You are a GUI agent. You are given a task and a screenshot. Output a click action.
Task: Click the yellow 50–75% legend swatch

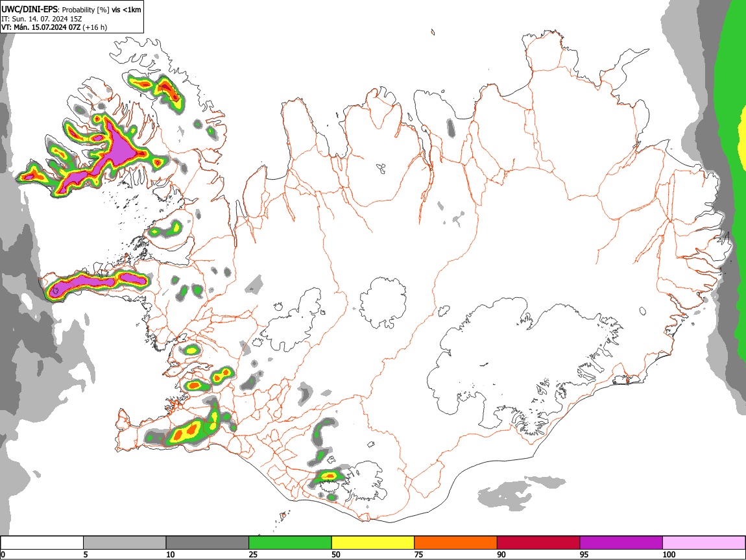pyautogui.click(x=373, y=543)
